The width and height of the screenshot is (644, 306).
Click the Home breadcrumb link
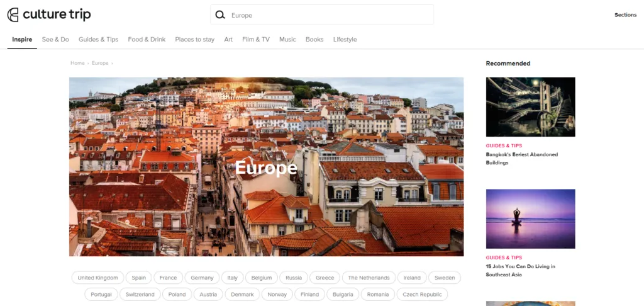point(77,63)
